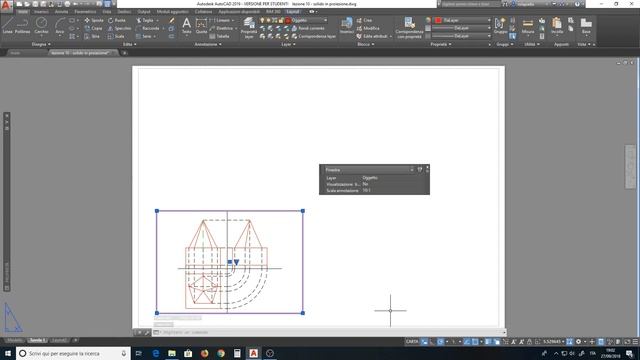Viewport: 640px width, 360px height.
Task: Toggle the layer freeze sun icon
Action: [x=269, y=20]
